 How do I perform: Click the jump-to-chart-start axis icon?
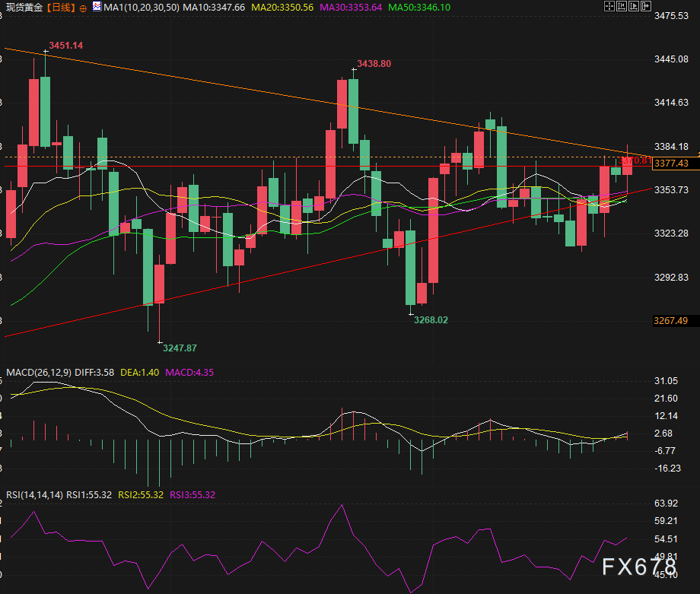coord(621,6)
